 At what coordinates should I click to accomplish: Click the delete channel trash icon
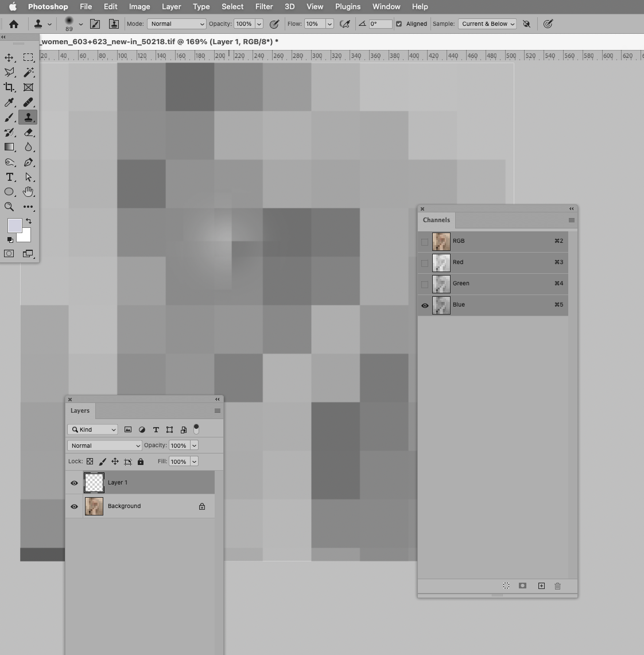[557, 586]
